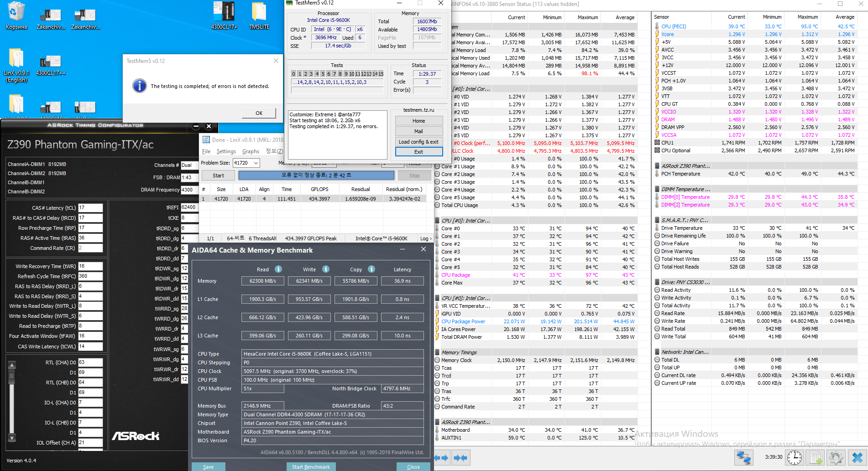Click Load config & exit in TestMem5
The width and height of the screenshot is (868, 471).
click(418, 142)
